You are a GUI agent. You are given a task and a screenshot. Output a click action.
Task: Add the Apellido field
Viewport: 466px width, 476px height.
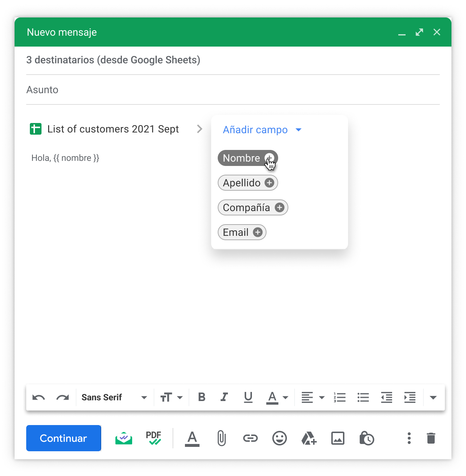[269, 183]
